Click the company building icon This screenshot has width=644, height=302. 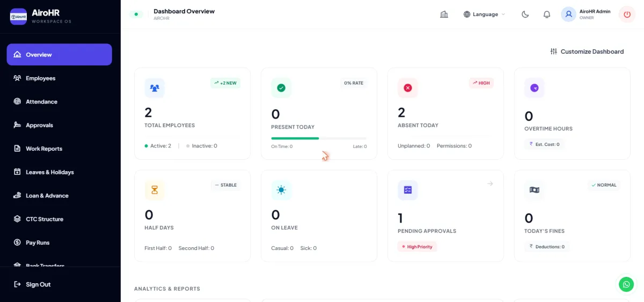tap(444, 14)
